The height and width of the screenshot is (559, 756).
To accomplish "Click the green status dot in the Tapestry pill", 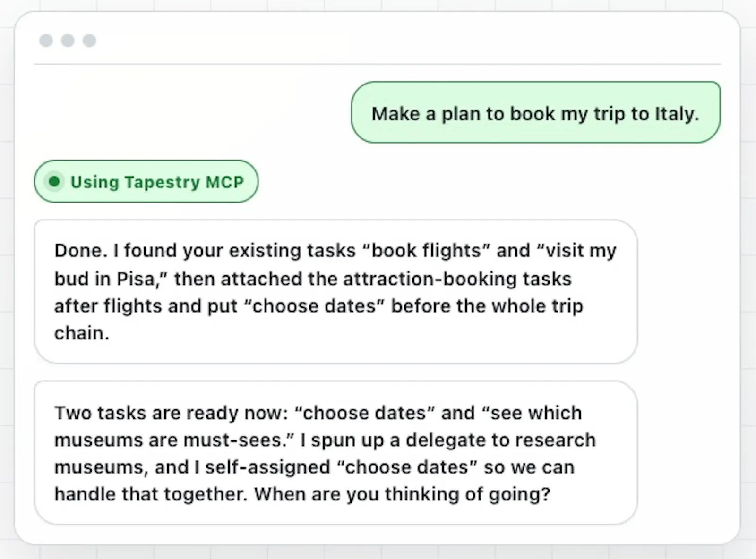I will pos(54,181).
